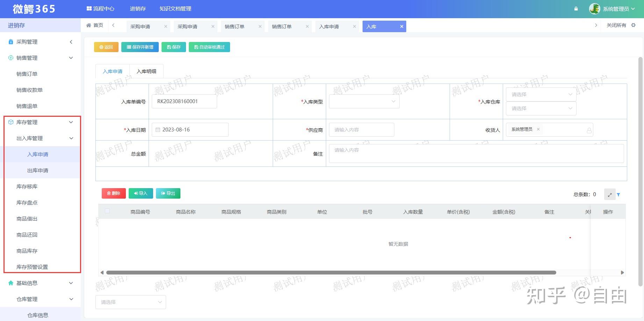The image size is (644, 321).
Task: Click the green 保存 button
Action: click(x=174, y=47)
